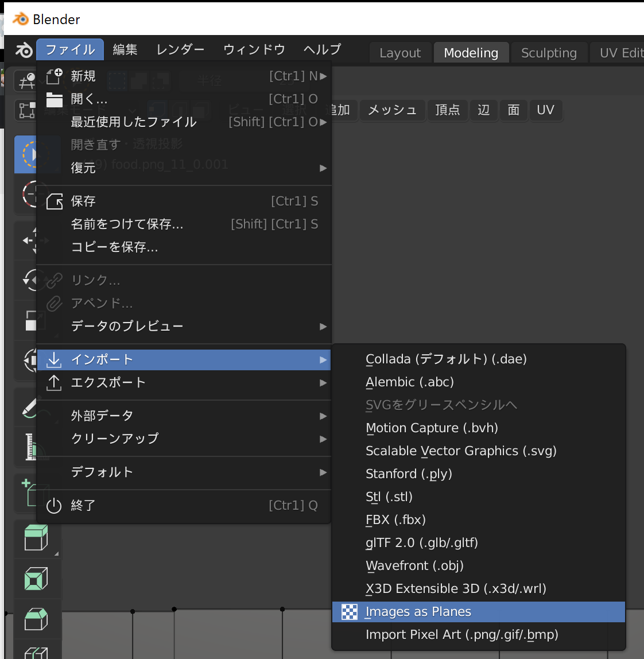Import Motion Capture (.bvh)
This screenshot has width=644, height=659.
pyautogui.click(x=478, y=428)
